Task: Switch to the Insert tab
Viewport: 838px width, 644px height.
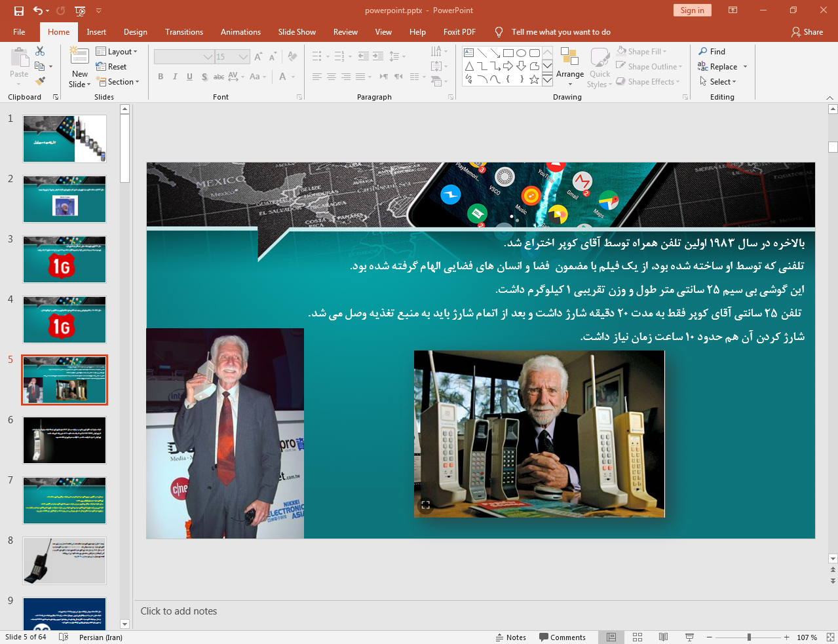Action: [x=96, y=31]
